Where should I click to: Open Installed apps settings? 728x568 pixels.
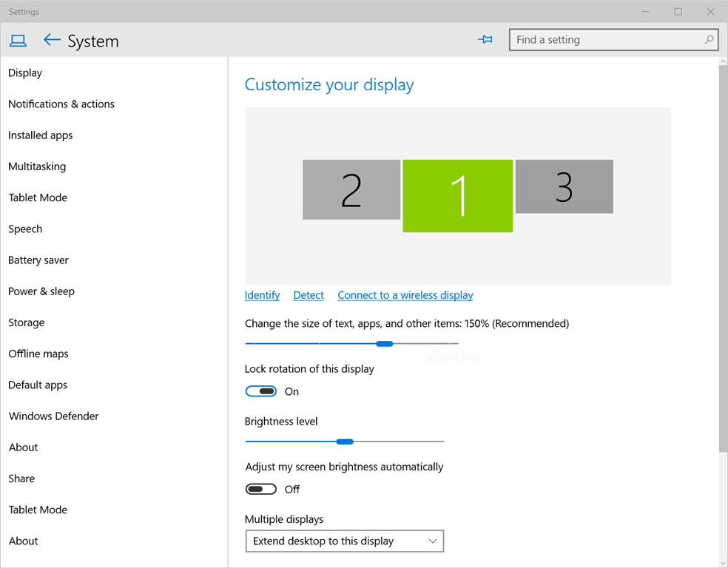click(x=41, y=135)
